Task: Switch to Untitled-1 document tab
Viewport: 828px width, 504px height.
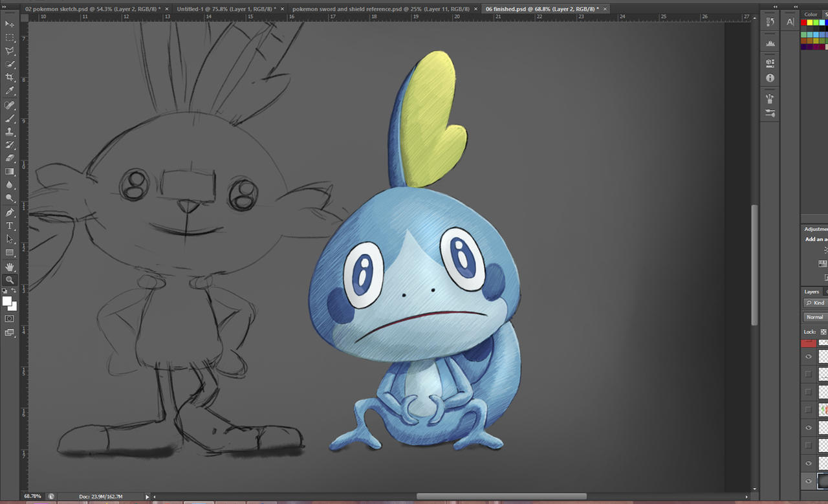Action: pyautogui.click(x=226, y=9)
